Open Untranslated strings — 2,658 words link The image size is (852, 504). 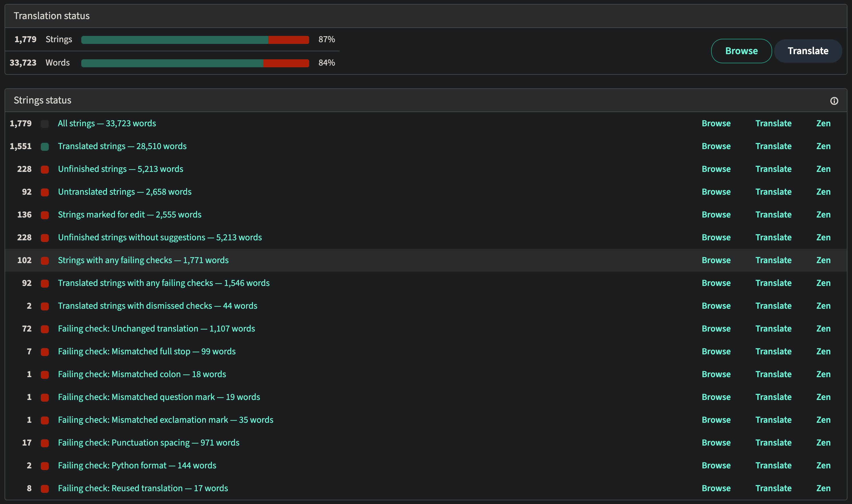pyautogui.click(x=124, y=192)
